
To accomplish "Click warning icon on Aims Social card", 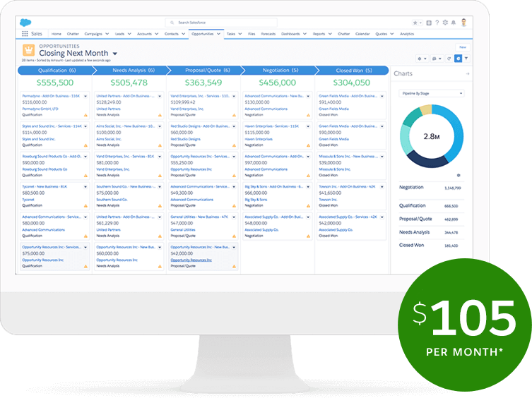I will pyautogui.click(x=160, y=145).
